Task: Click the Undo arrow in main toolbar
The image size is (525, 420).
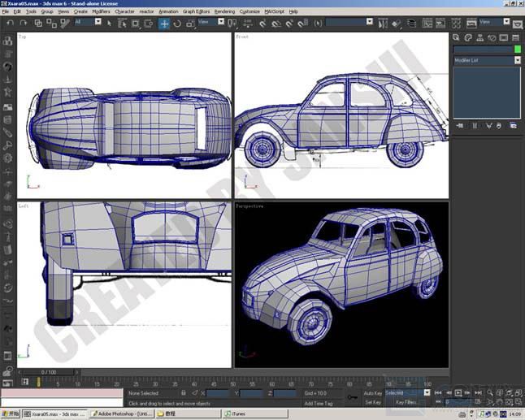Action: 11,23
